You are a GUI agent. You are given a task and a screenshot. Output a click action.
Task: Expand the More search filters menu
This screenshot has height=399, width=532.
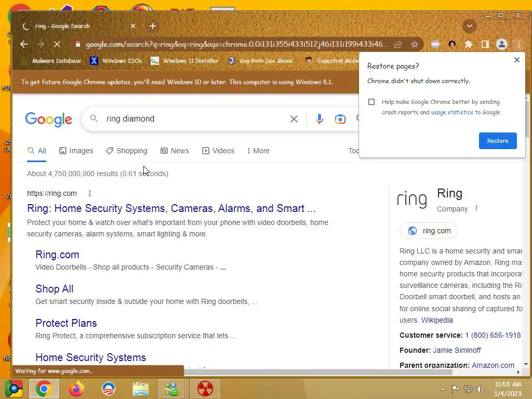click(x=258, y=151)
